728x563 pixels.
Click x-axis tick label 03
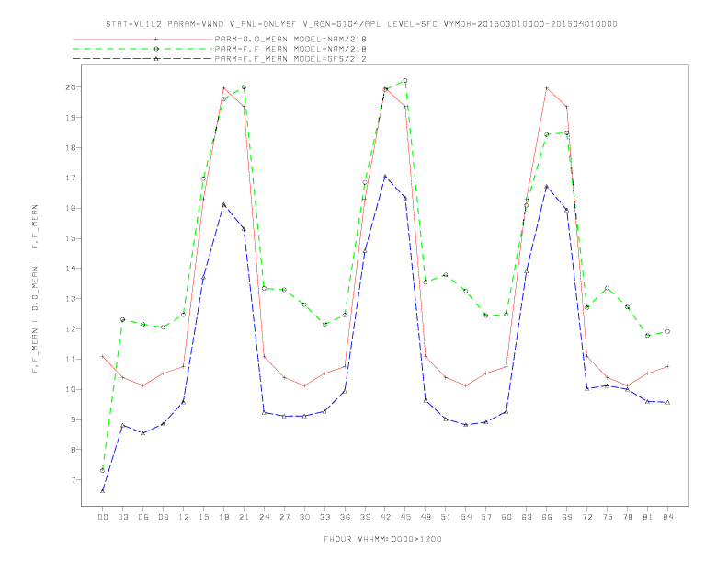point(122,517)
